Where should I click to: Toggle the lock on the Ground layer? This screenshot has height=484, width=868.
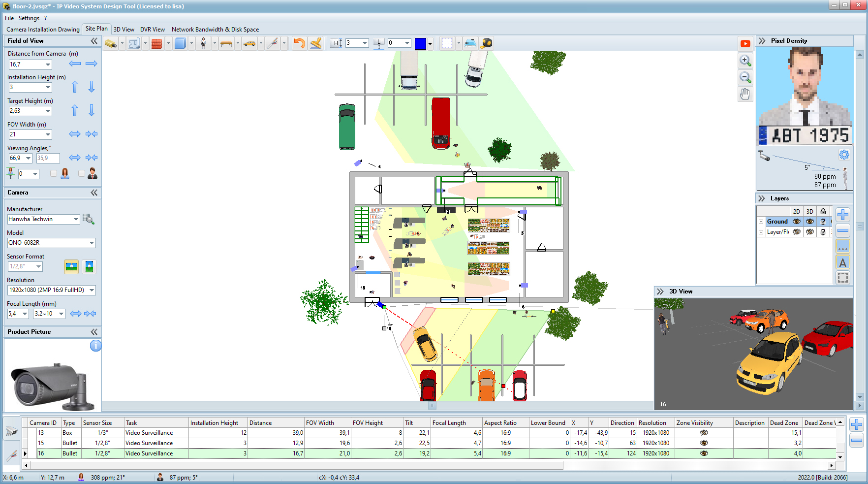point(822,221)
